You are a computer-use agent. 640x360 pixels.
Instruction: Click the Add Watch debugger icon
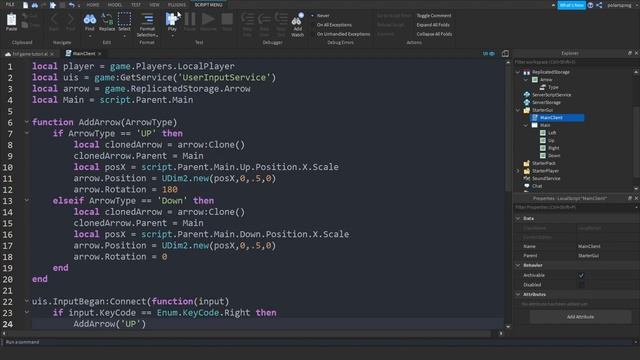297,20
